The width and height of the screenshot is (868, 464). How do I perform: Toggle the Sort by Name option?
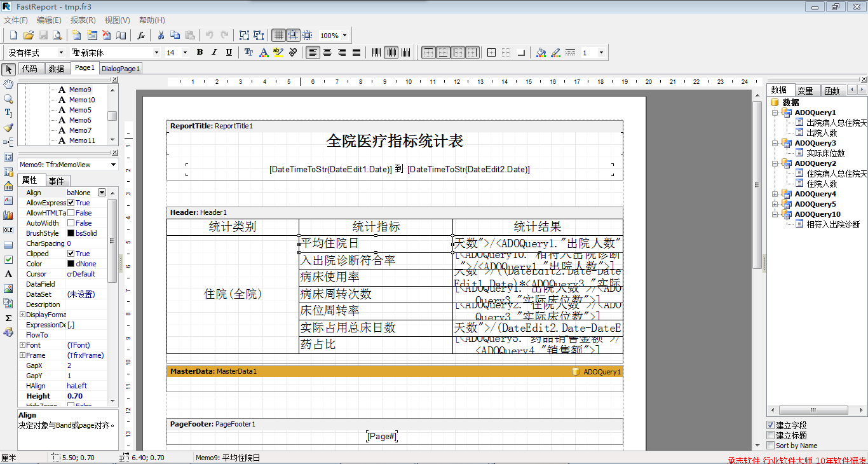tap(770, 446)
